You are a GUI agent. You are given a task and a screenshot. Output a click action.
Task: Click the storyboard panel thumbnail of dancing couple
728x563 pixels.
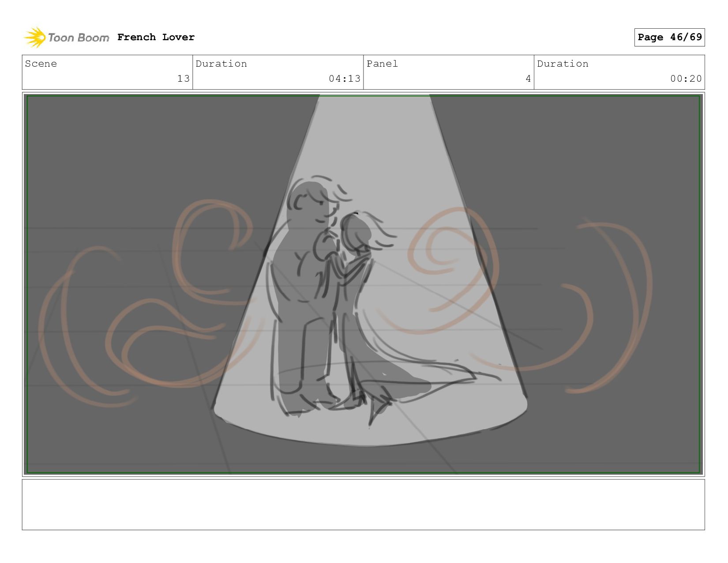coord(364,284)
